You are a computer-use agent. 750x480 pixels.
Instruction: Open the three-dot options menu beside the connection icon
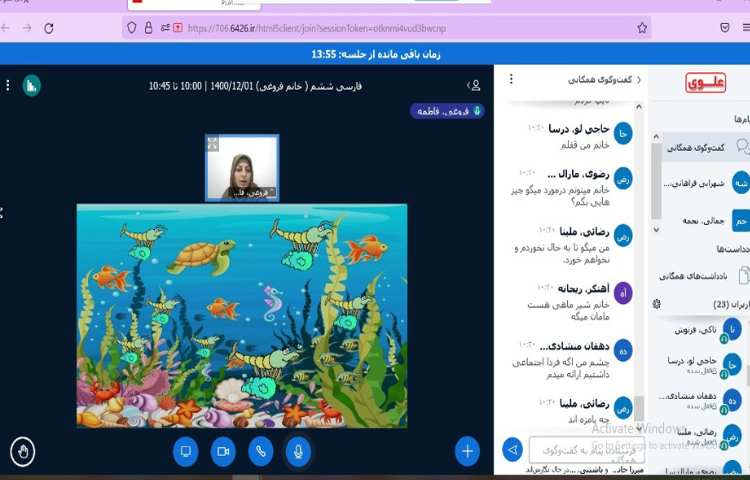click(8, 86)
